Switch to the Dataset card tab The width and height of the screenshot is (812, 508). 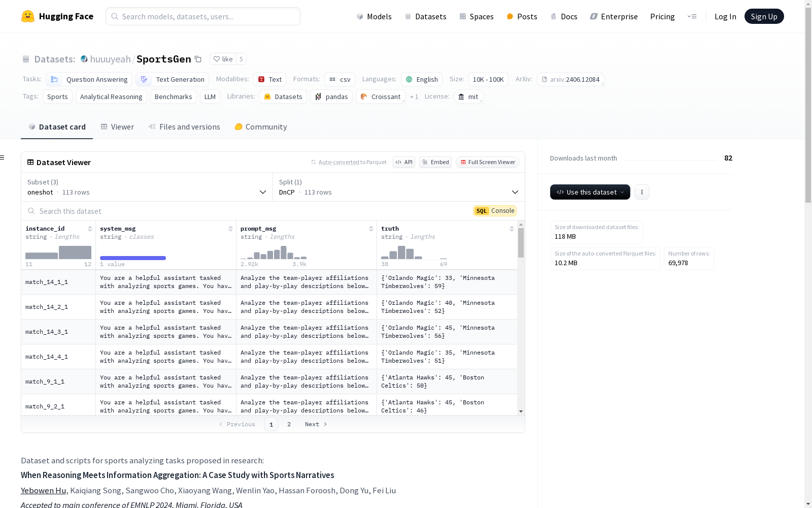pyautogui.click(x=57, y=127)
